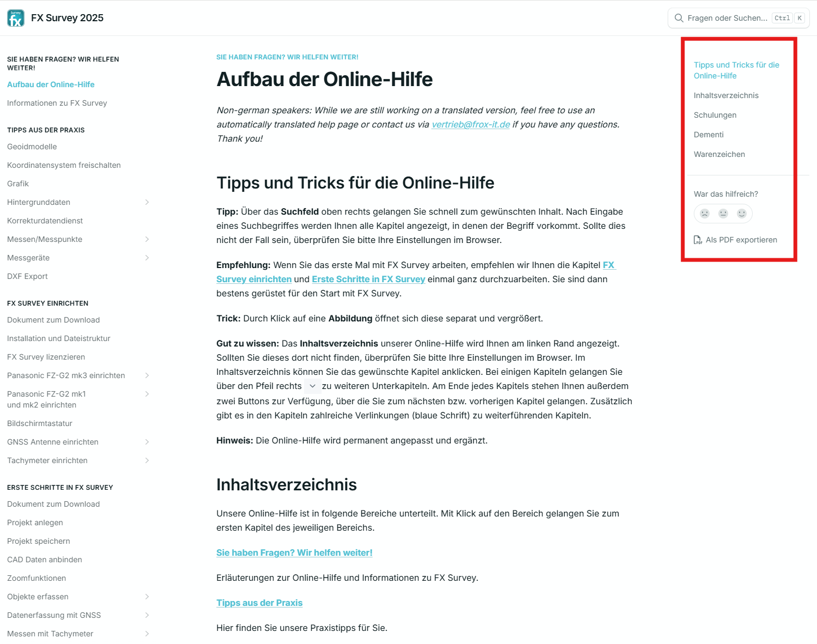Click the magnifying glass search icon
The width and height of the screenshot is (817, 644).
(x=679, y=18)
